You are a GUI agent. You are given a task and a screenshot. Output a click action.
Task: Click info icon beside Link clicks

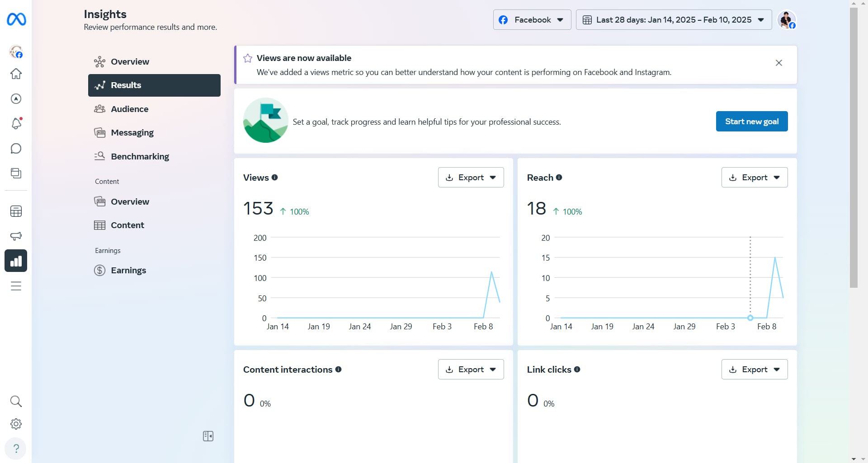click(577, 369)
